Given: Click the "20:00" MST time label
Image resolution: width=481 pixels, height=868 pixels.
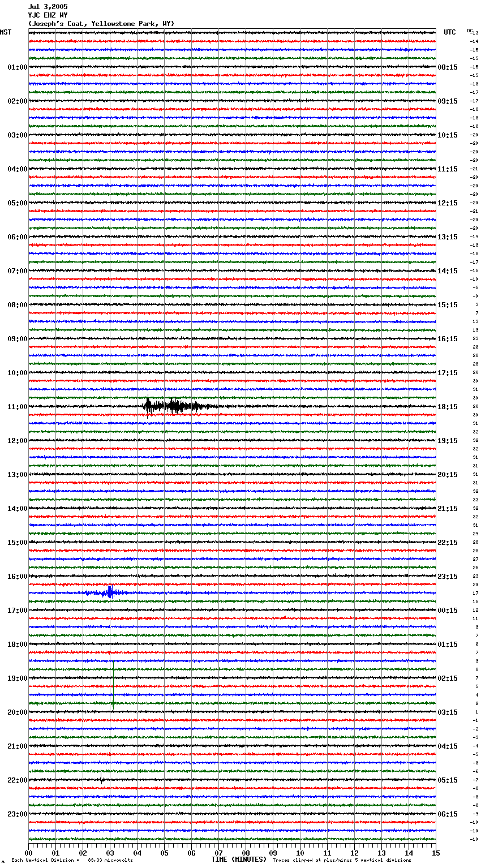Looking at the screenshot, I should pos(18,712).
